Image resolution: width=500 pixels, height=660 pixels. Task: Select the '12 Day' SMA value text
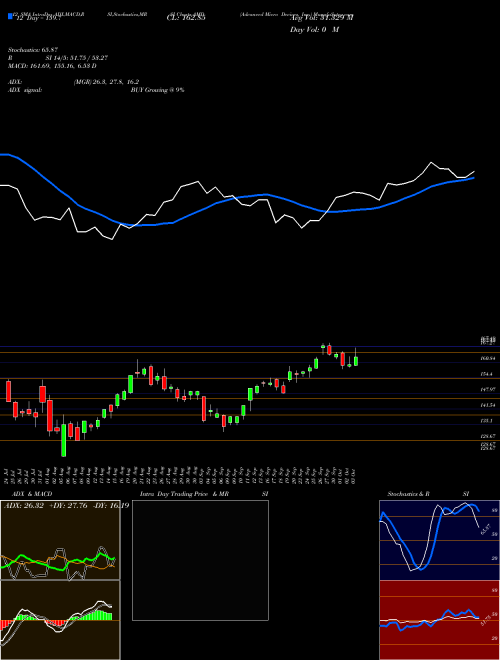pos(39,18)
